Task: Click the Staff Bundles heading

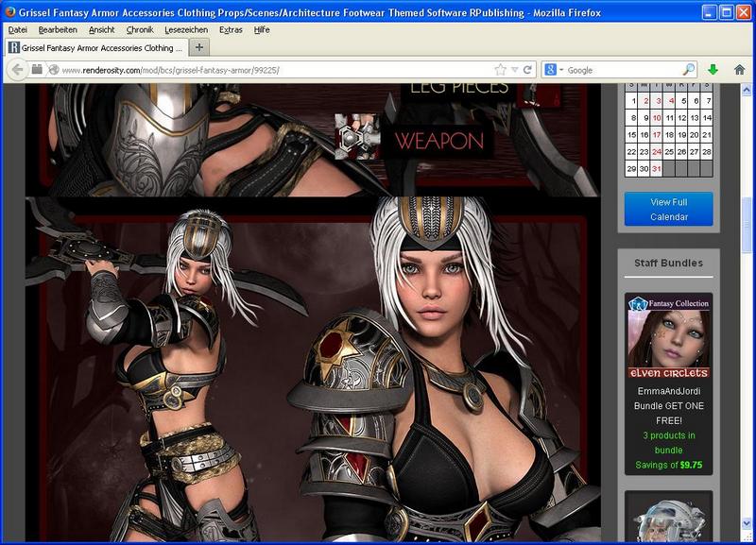Action: click(x=669, y=264)
